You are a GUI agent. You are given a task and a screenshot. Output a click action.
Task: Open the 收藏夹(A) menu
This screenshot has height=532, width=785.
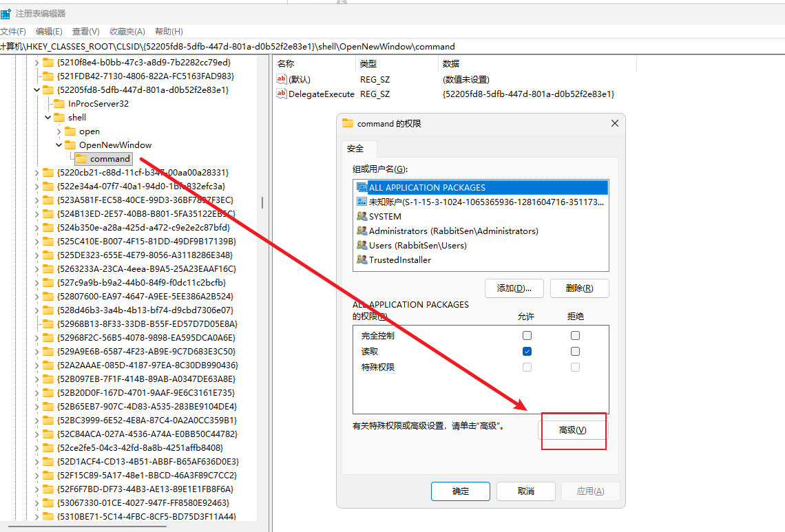coord(127,32)
